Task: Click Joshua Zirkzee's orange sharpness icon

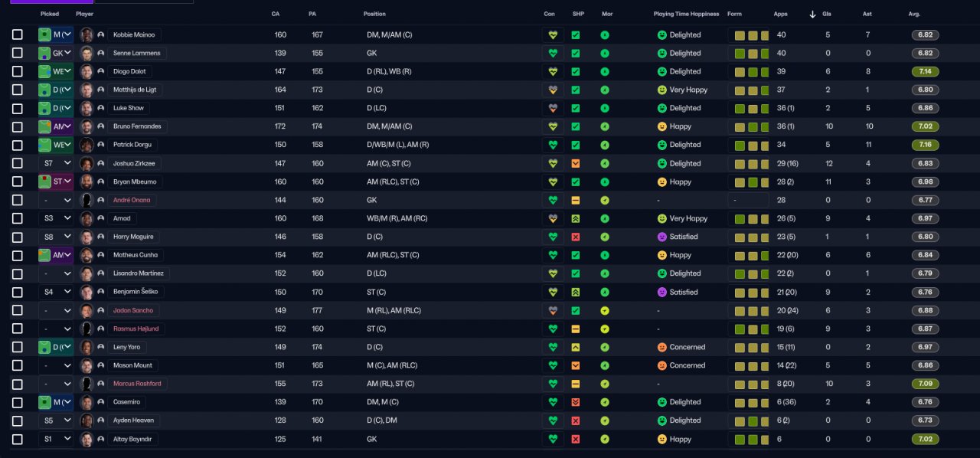Action: click(576, 163)
